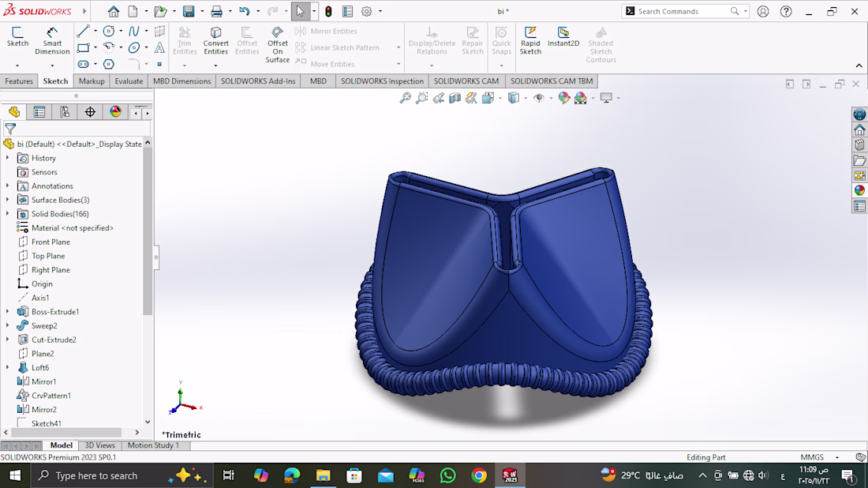Click the Zoom to Area icon
Viewport: 868px width, 488px height.
tap(422, 98)
